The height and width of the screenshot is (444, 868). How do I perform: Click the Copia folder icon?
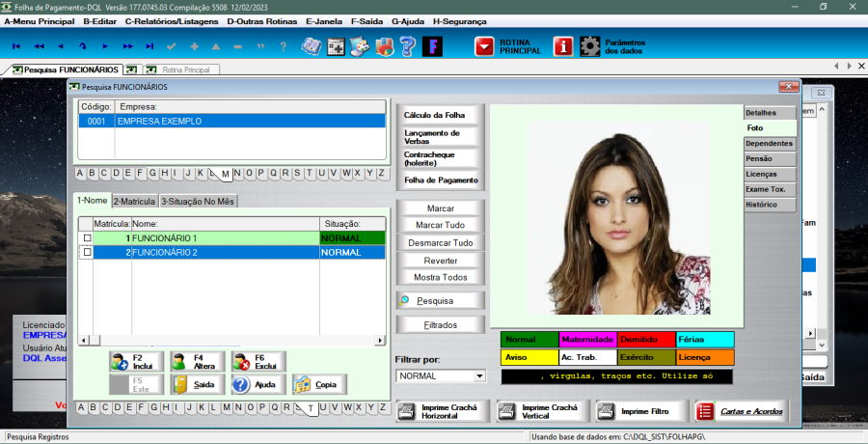tap(302, 384)
